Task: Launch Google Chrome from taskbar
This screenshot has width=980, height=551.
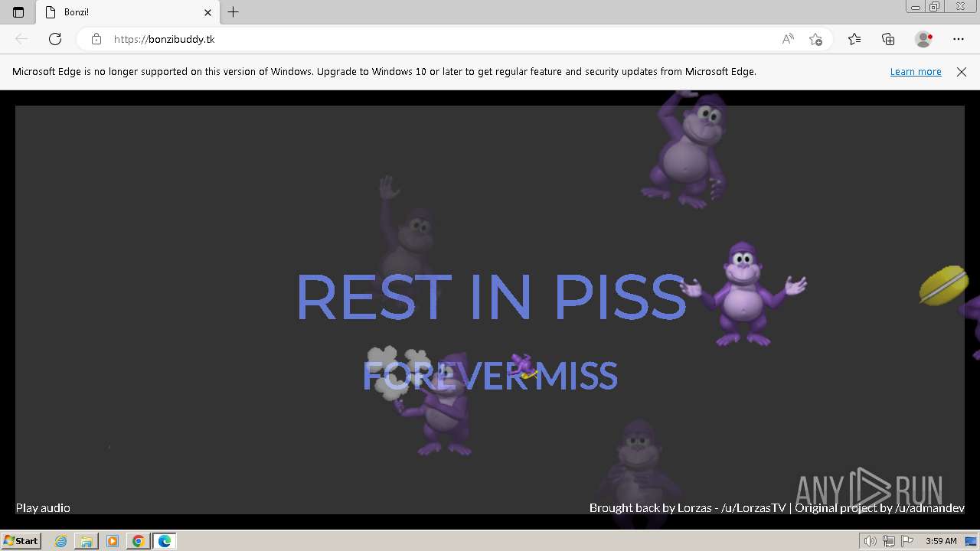Action: click(138, 541)
